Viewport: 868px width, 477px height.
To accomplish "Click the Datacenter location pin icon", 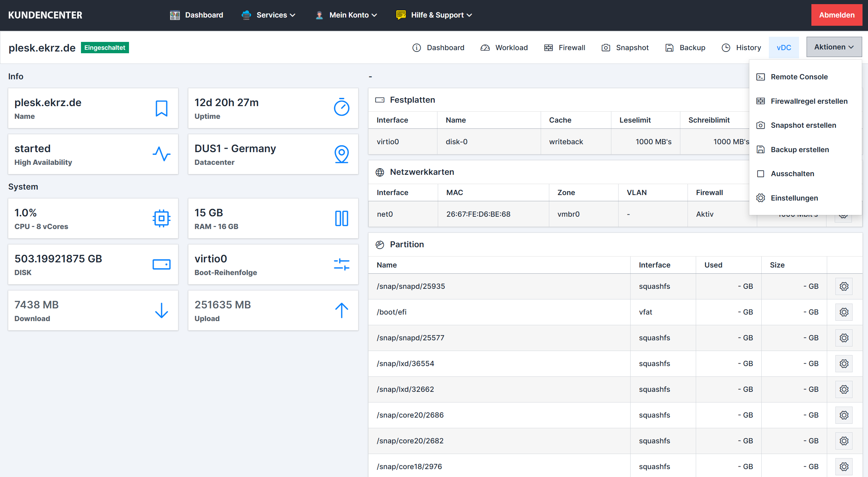I will tap(341, 154).
